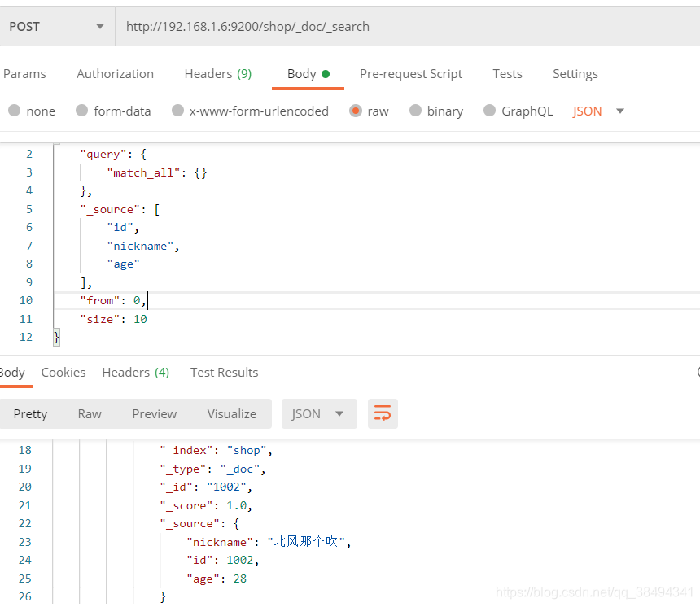Go to request Headers (9) tab
The width and height of the screenshot is (700, 607).
coord(217,74)
